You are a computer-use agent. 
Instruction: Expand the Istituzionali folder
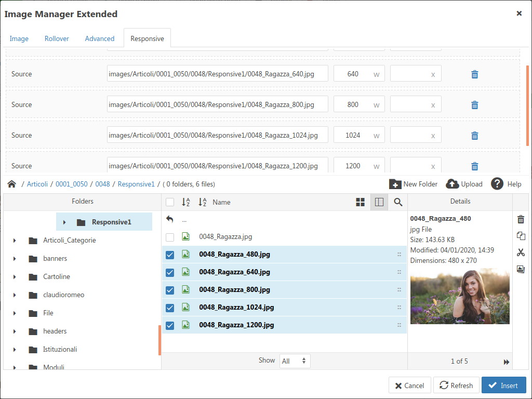coord(15,350)
